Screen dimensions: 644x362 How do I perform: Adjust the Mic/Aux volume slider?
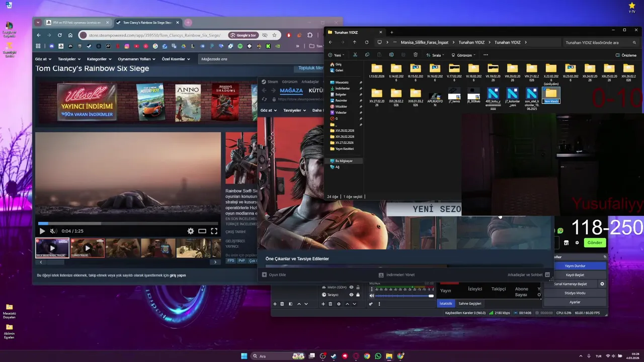405,296
